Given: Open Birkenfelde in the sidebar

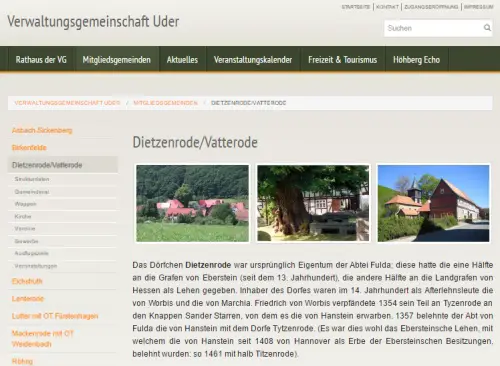Looking at the screenshot, I should click(29, 148).
